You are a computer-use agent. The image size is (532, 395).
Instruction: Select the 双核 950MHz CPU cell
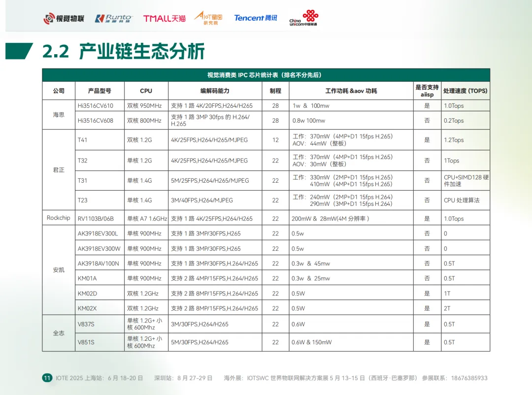(146, 105)
